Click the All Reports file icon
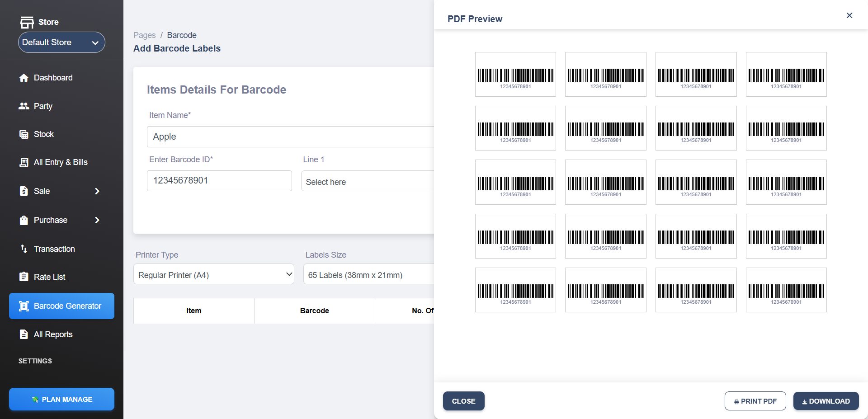The image size is (868, 419). pos(24,334)
